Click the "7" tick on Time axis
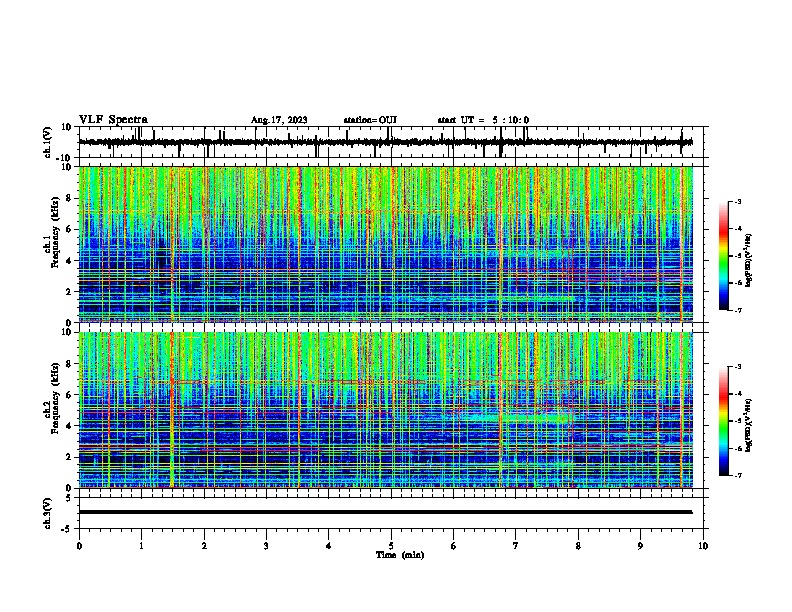This screenshot has height=612, width=792. click(516, 546)
